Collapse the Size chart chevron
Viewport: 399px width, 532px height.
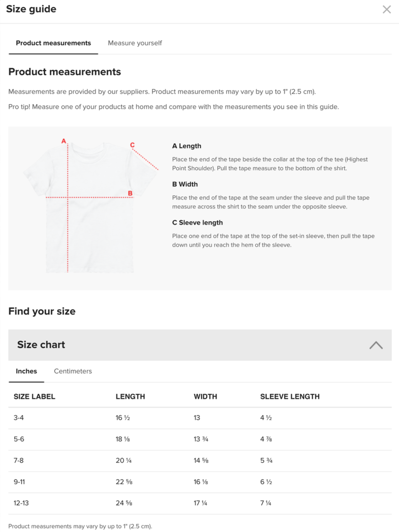(376, 345)
